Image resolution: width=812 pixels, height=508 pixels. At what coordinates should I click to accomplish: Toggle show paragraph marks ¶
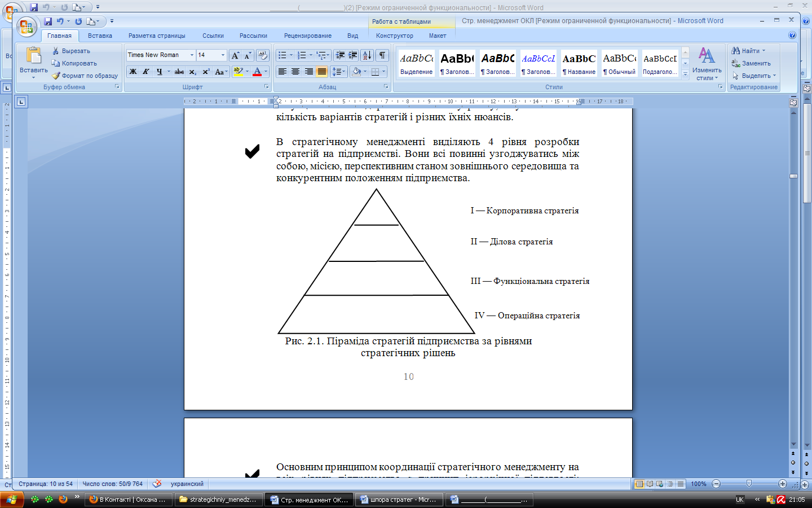(x=382, y=55)
